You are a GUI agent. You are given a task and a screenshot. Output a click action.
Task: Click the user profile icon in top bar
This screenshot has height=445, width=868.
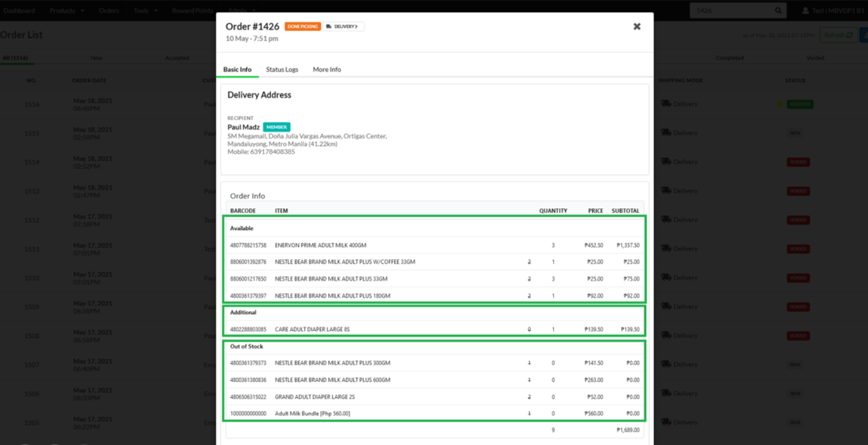806,11
